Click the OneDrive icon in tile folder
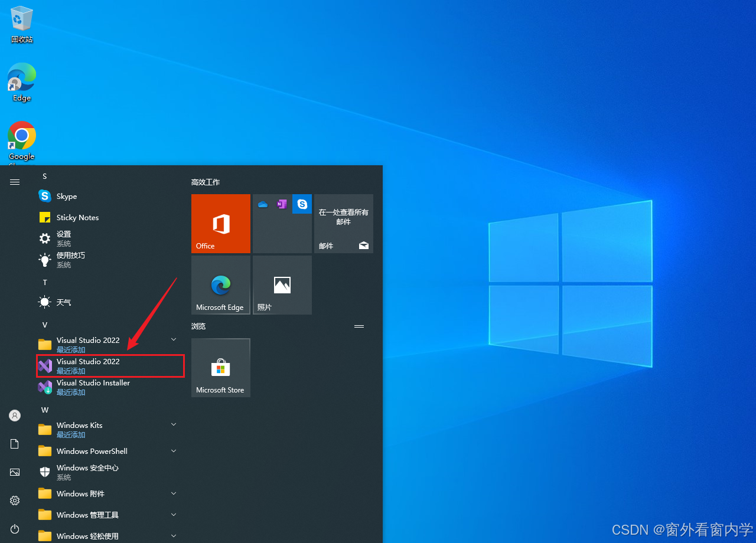 click(263, 204)
